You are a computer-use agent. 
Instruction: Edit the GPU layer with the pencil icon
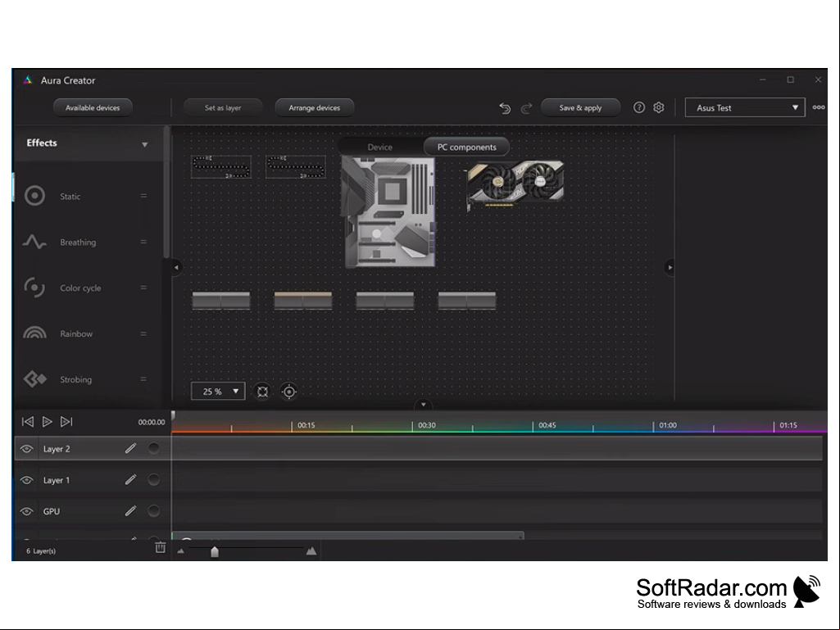(x=131, y=511)
